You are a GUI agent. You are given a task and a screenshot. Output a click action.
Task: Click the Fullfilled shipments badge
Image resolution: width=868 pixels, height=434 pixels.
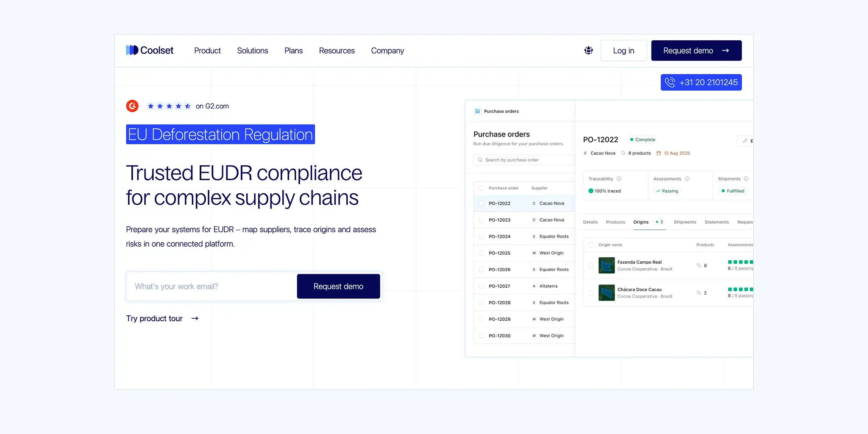click(733, 191)
